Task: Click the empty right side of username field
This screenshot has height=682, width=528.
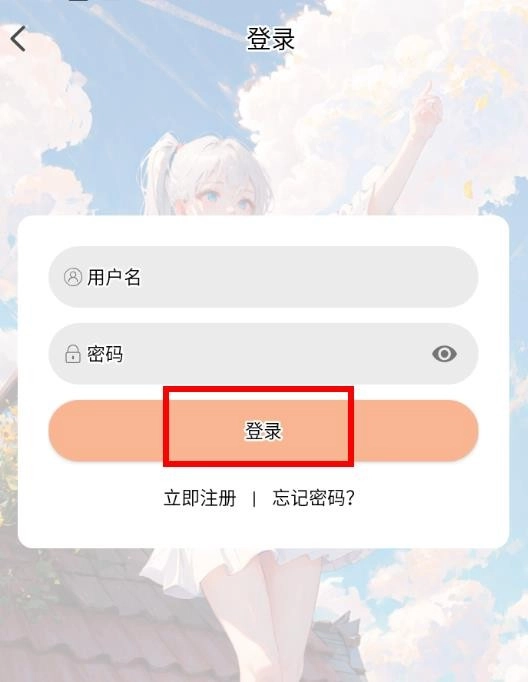Action: point(348,277)
